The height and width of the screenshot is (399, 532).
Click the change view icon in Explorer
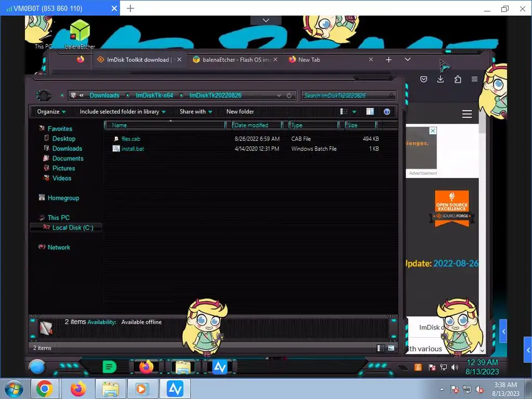344,112
